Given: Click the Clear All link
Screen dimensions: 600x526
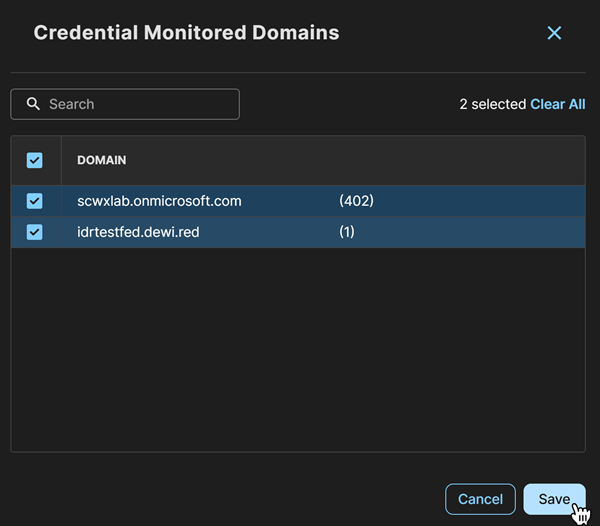Looking at the screenshot, I should 558,104.
